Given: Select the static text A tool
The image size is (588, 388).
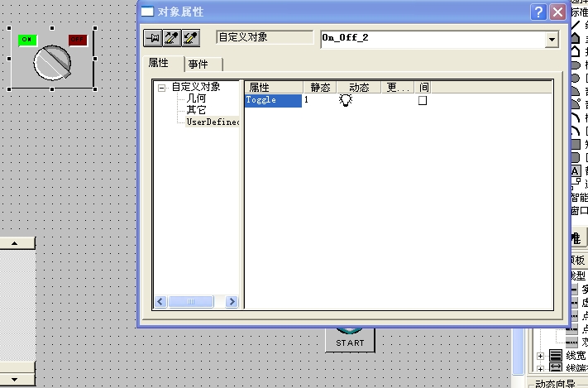Looking at the screenshot, I should coord(576,170).
